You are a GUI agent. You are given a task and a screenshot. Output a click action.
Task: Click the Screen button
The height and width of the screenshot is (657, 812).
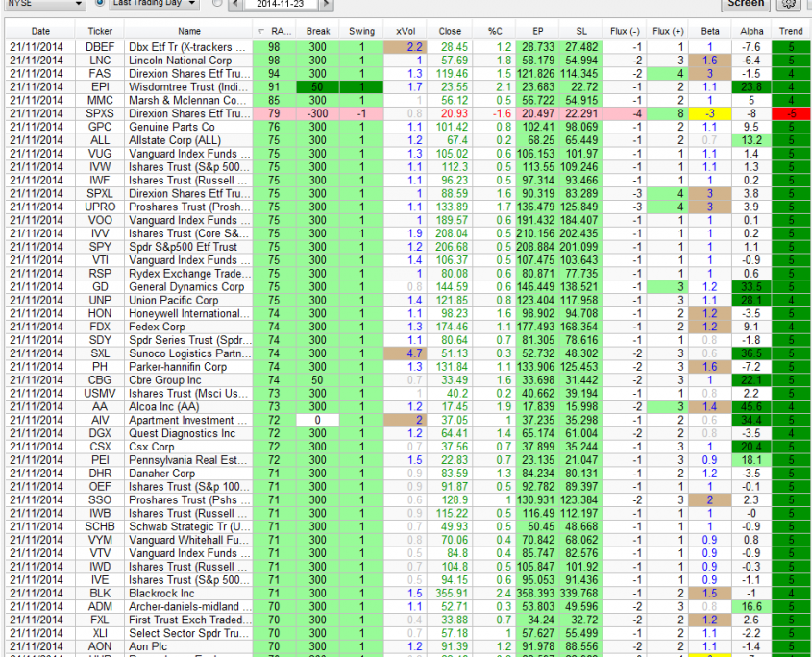point(746,4)
